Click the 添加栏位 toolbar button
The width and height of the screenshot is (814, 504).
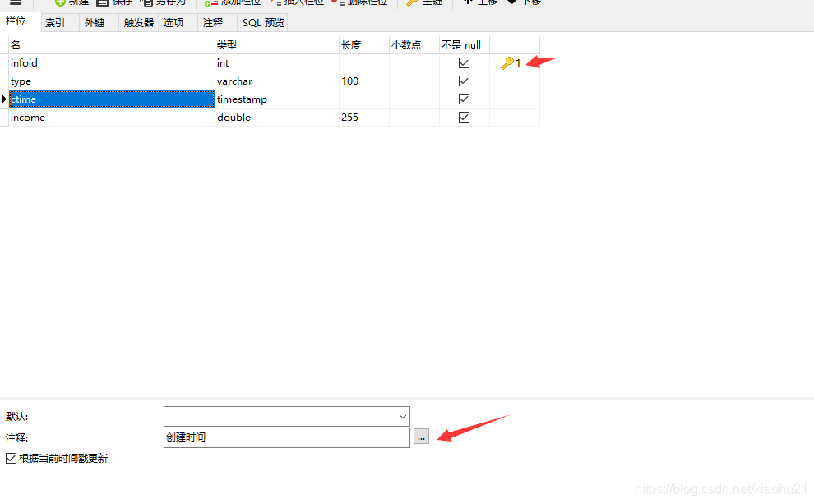point(233,2)
